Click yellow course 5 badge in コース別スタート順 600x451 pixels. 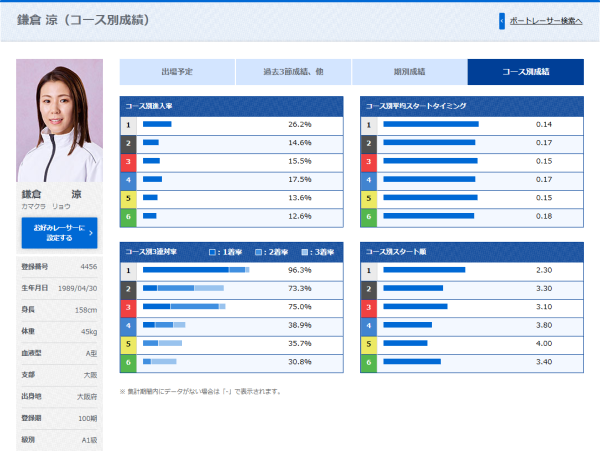[x=369, y=344]
